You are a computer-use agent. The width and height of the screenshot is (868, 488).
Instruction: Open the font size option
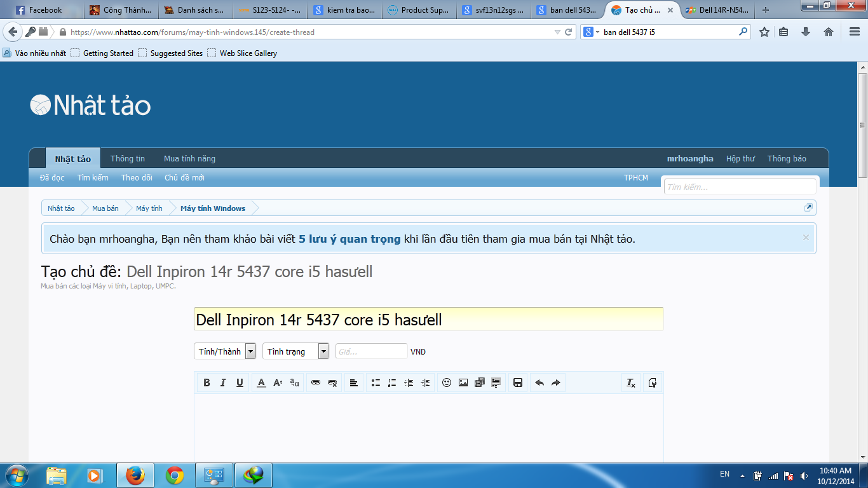(278, 383)
